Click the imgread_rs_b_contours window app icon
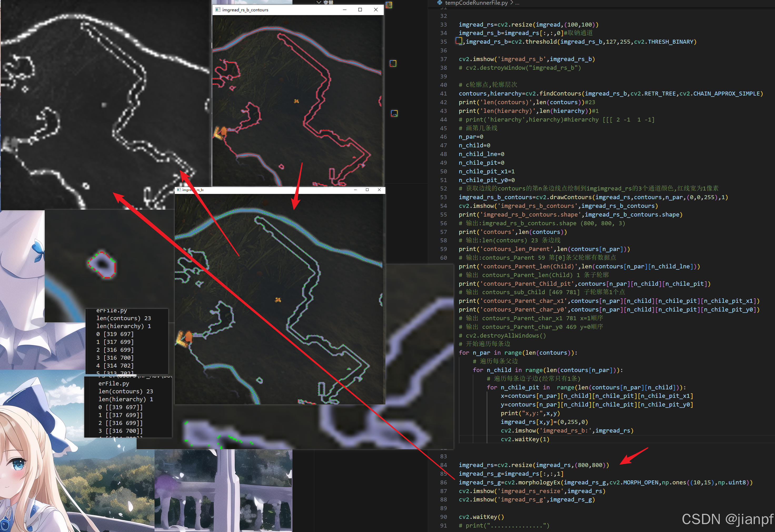This screenshot has height=532, width=775. (218, 10)
